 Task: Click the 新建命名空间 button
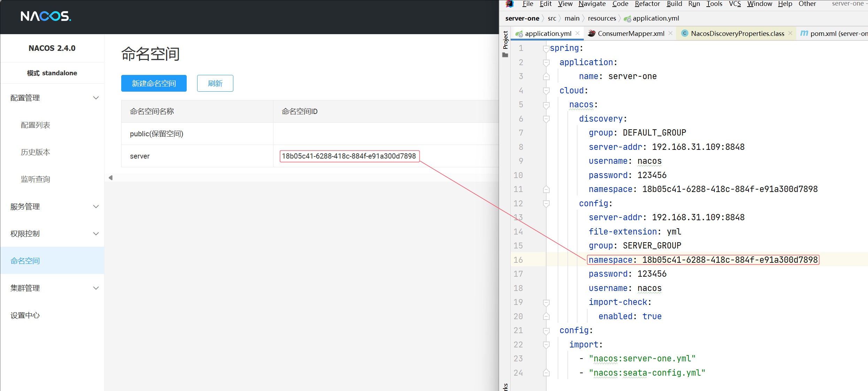pos(154,83)
